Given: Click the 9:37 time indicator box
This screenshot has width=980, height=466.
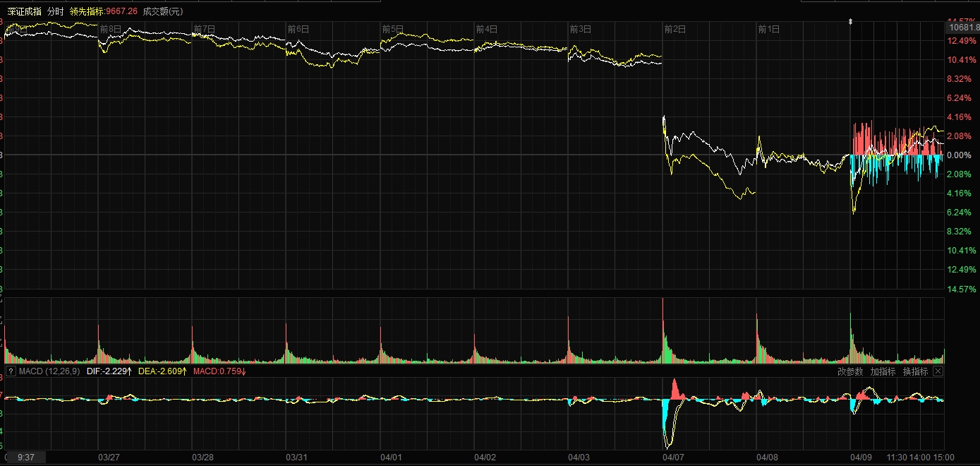Looking at the screenshot, I should click(x=26, y=458).
